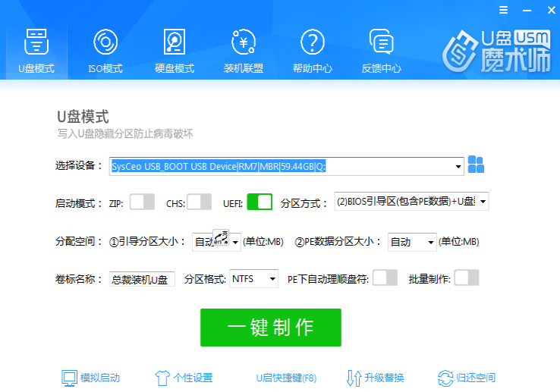Click the green 一键制作 button
Image resolution: width=560 pixels, height=392 pixels.
point(270,328)
